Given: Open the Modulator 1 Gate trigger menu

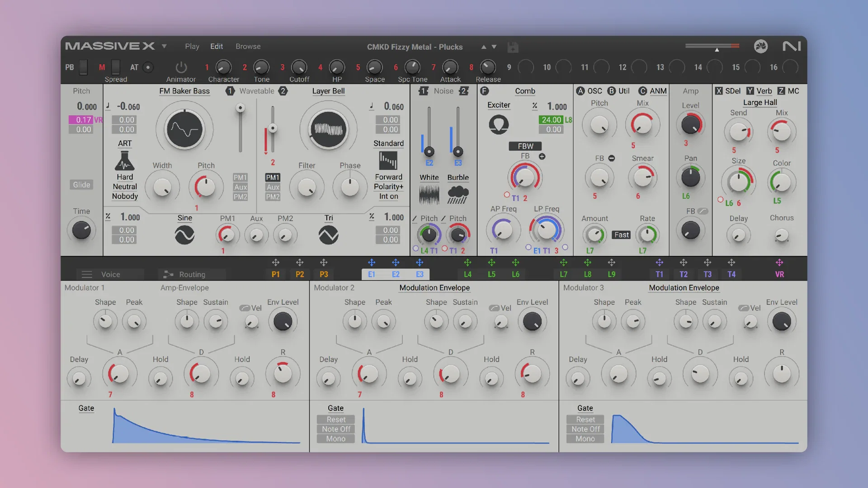Looking at the screenshot, I should pyautogui.click(x=86, y=408).
